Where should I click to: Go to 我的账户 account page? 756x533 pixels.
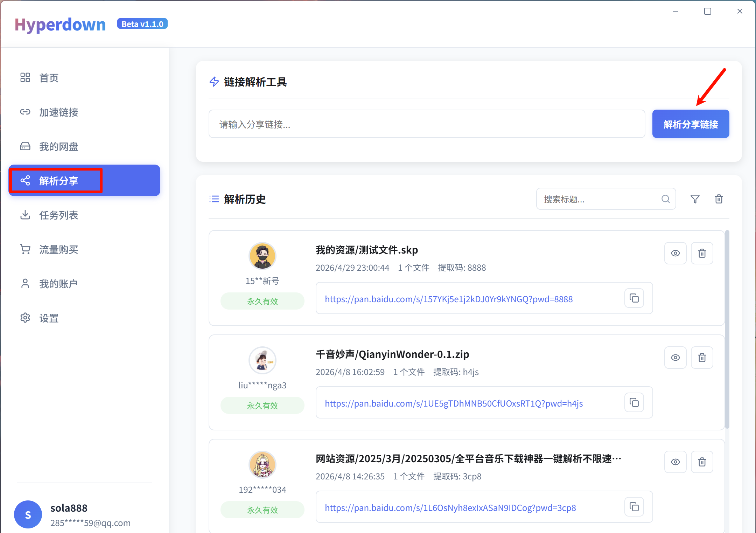tap(84, 283)
